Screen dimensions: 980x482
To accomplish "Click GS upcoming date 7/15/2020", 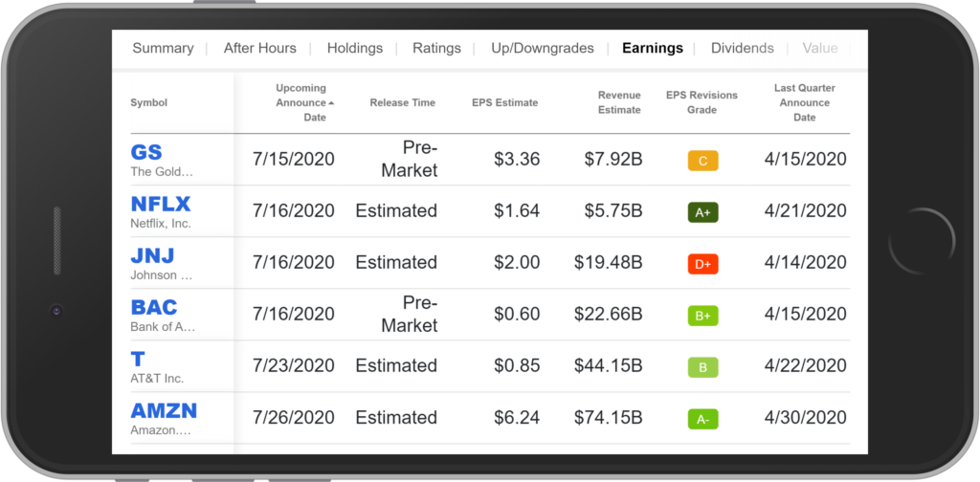I will (293, 159).
